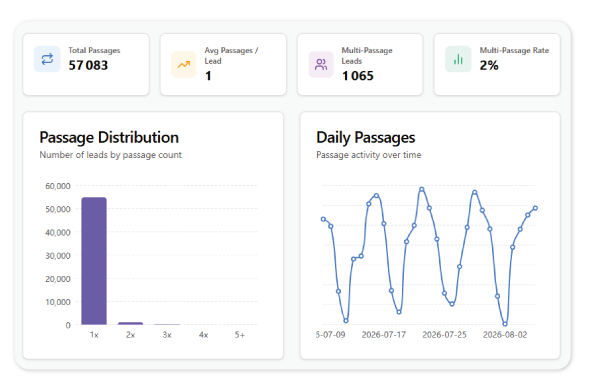
Task: Click the 30,000 y-axis label
Action: click(58, 256)
